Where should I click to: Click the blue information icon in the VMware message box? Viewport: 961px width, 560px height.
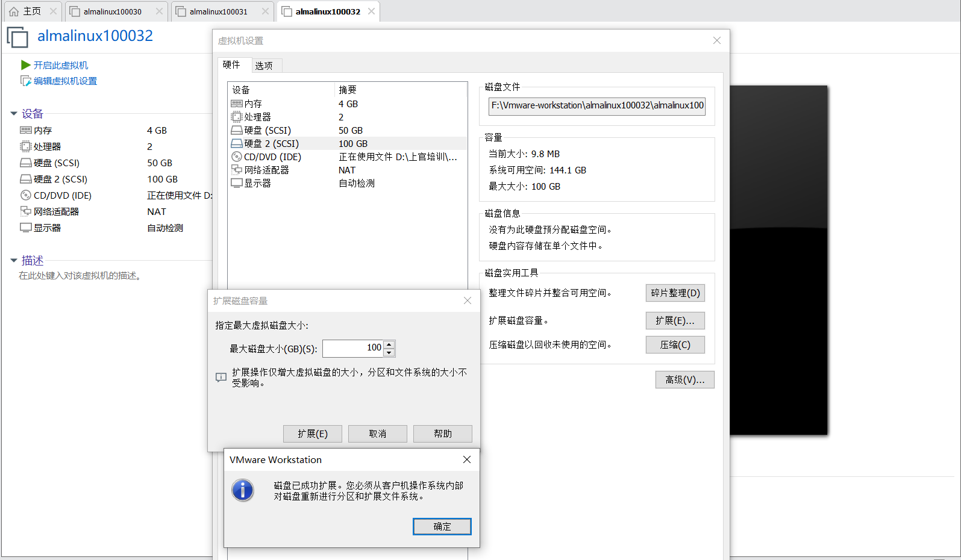click(x=243, y=490)
